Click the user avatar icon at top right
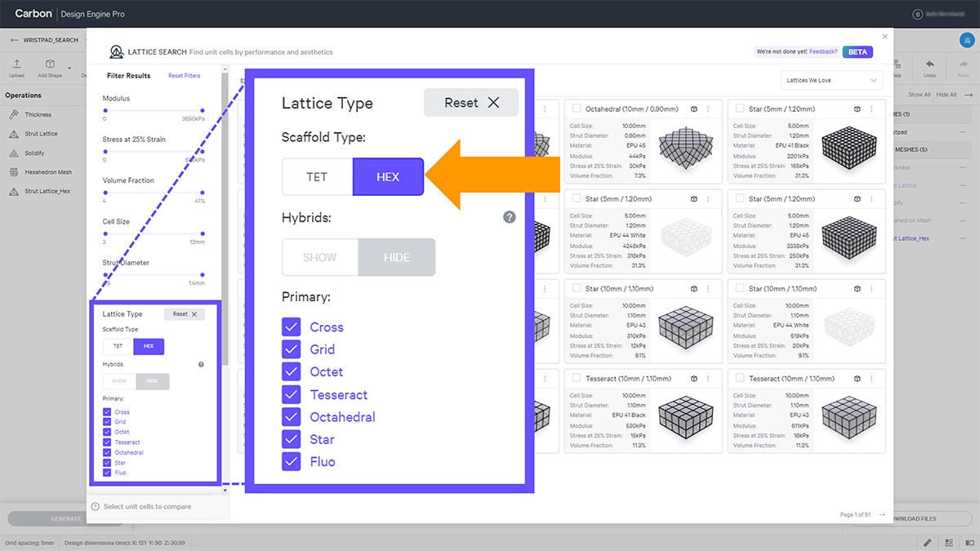The height and width of the screenshot is (551, 980). pos(966,40)
